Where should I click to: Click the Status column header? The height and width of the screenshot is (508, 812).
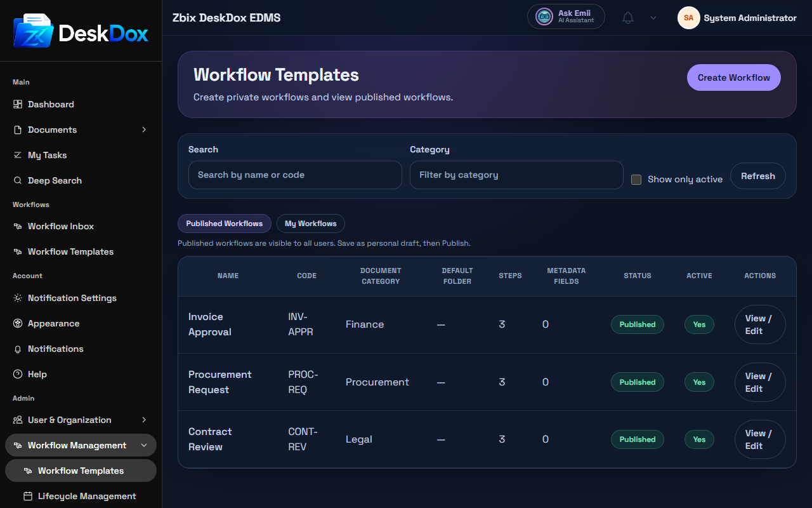(638, 276)
